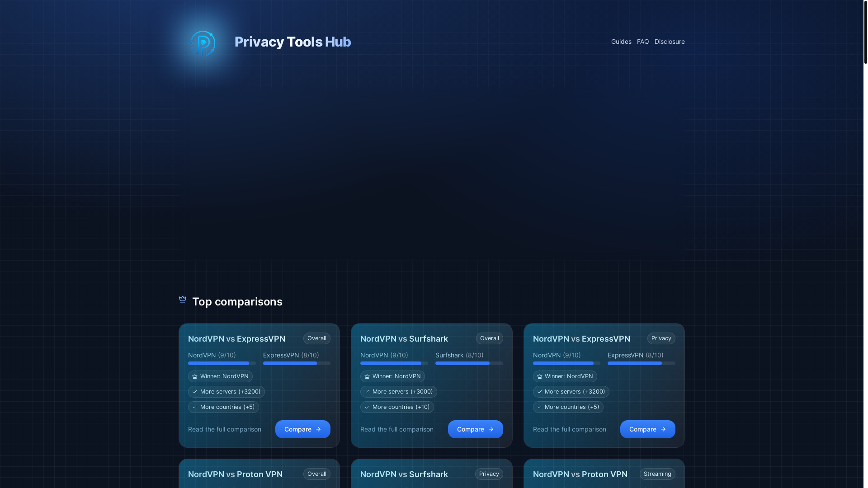The width and height of the screenshot is (868, 488).
Task: Click Winner: NordVPN chip in ExpressVPN Privacy card
Action: click(x=565, y=376)
